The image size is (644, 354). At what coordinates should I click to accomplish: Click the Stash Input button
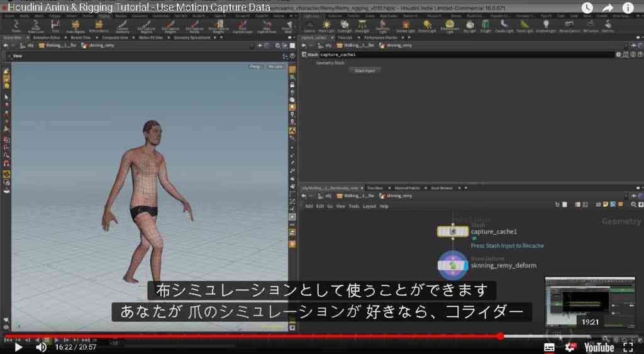pos(365,70)
